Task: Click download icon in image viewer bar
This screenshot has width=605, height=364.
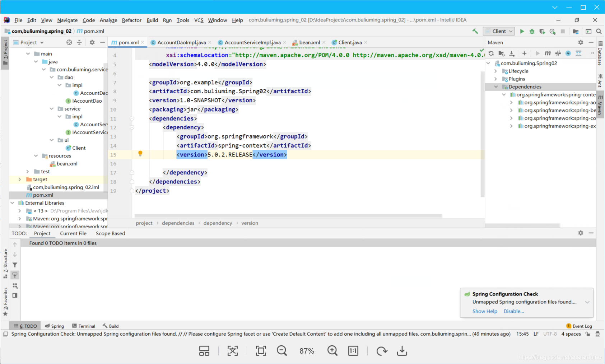Action: click(402, 351)
